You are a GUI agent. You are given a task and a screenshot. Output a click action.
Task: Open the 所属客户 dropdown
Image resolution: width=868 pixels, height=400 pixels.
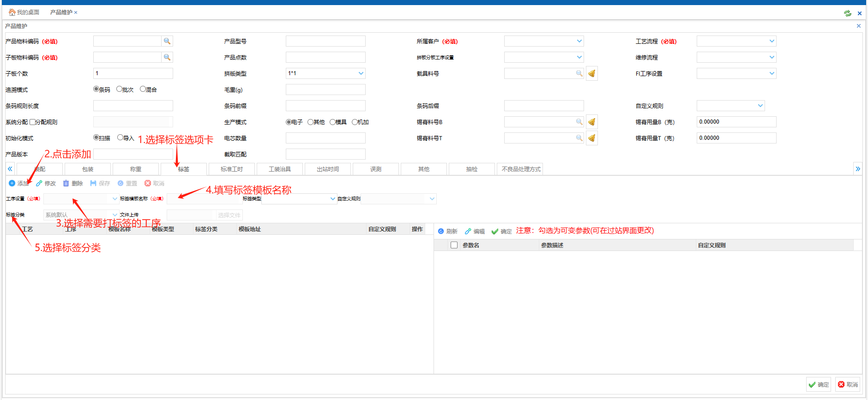click(579, 42)
